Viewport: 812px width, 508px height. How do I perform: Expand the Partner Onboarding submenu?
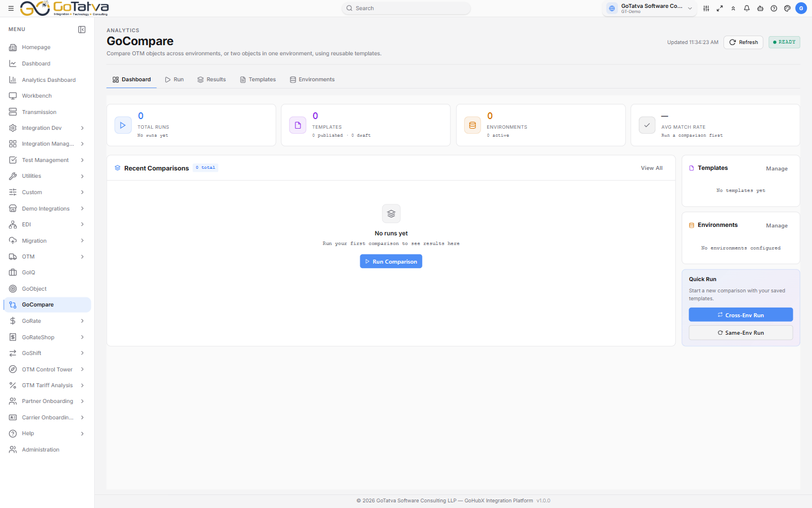(x=82, y=401)
